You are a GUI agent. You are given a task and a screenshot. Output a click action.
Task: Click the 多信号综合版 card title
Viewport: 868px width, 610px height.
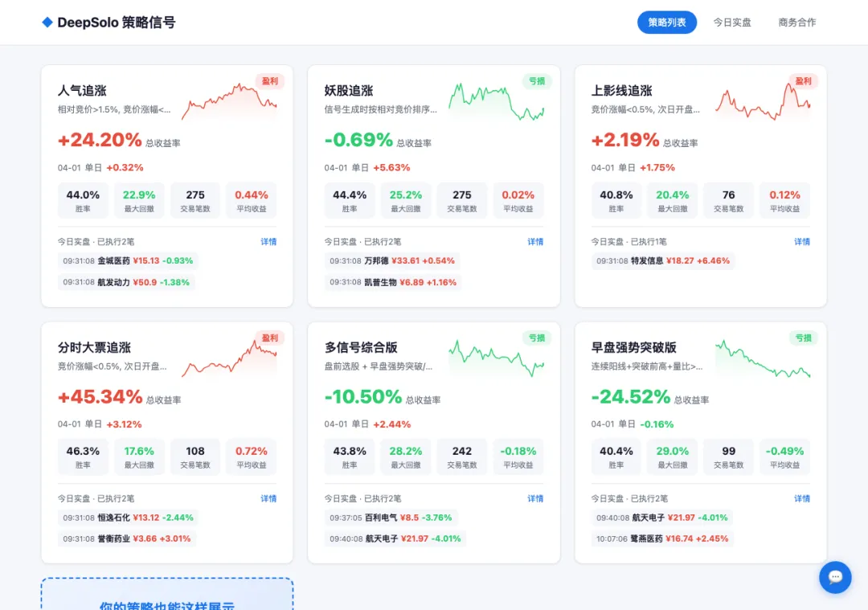(x=361, y=347)
